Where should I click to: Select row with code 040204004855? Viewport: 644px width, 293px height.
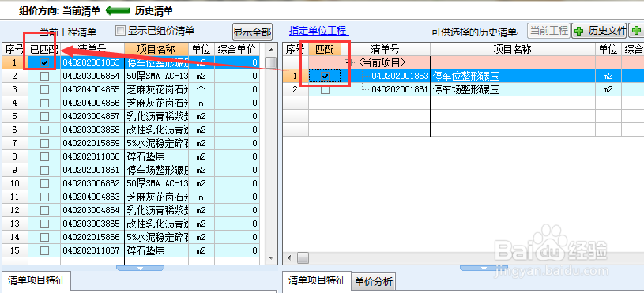click(131, 89)
